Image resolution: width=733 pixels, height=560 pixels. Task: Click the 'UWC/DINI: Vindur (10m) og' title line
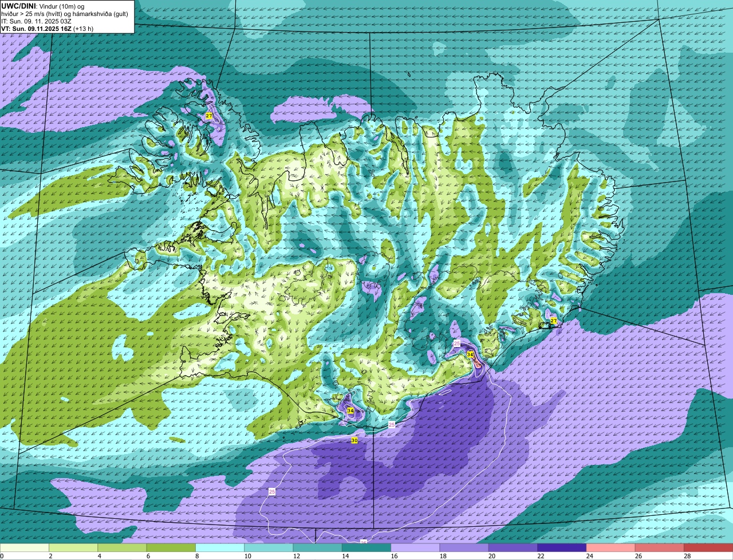tap(43, 6)
